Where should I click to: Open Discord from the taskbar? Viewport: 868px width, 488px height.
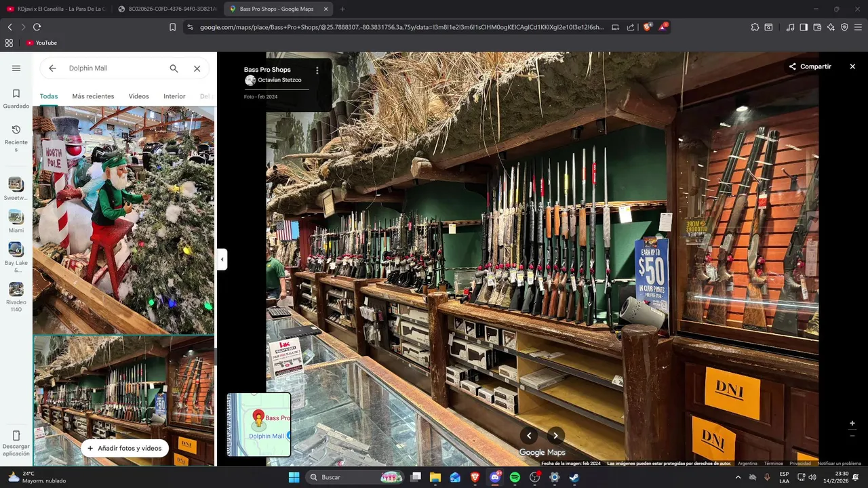coord(495,477)
